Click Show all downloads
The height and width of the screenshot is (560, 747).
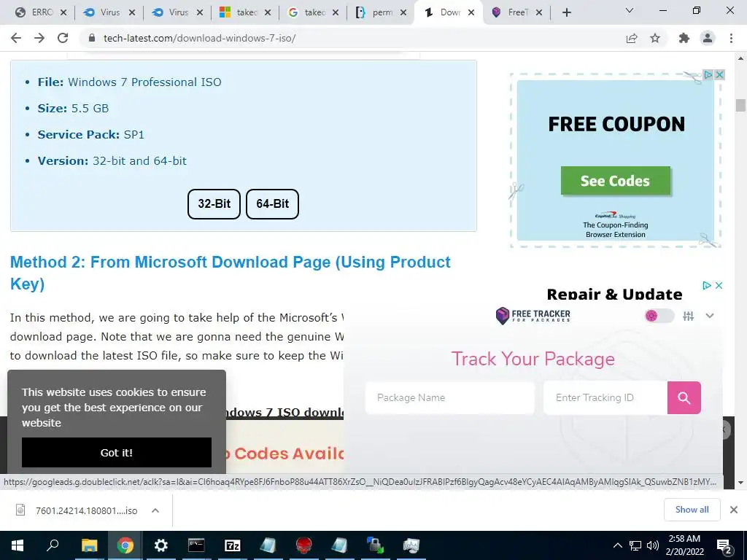[692, 510]
